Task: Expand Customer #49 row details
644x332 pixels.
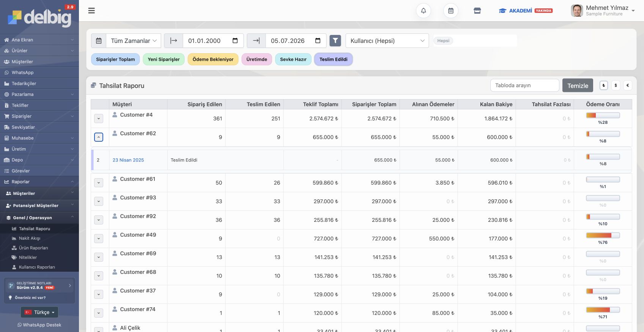Action: click(x=99, y=239)
